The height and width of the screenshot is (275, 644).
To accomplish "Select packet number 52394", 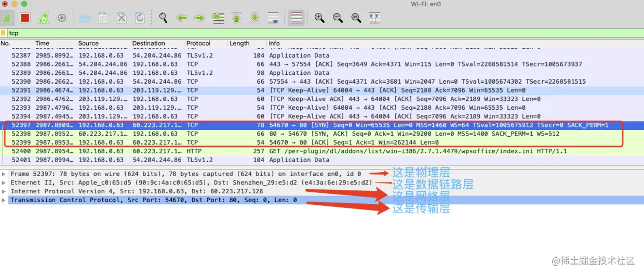I will tap(322, 116).
